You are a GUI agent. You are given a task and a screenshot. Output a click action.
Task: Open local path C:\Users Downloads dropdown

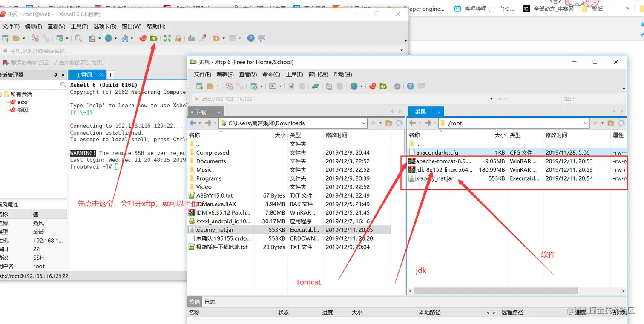pos(363,123)
